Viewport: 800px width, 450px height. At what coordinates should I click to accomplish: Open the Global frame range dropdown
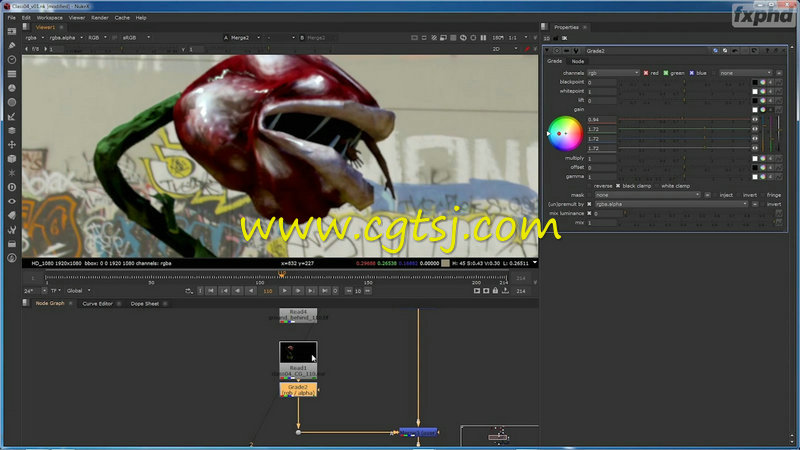point(78,291)
